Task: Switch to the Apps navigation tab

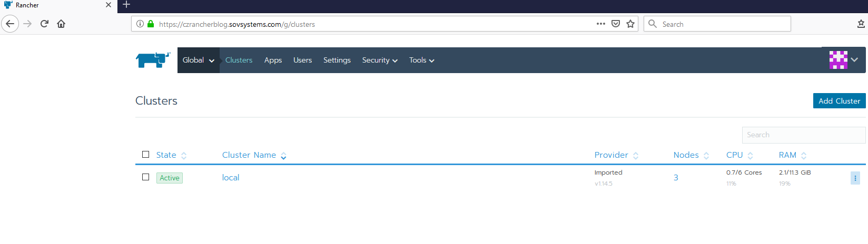Action: pos(273,60)
